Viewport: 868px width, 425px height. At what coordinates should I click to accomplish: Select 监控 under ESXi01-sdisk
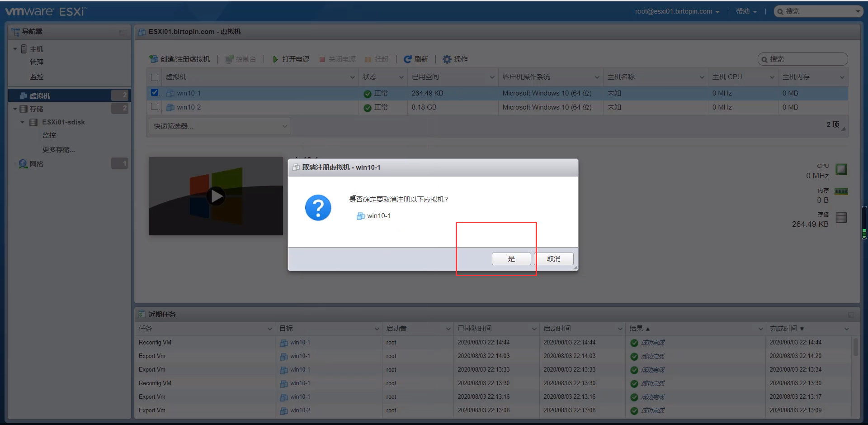[x=49, y=135]
